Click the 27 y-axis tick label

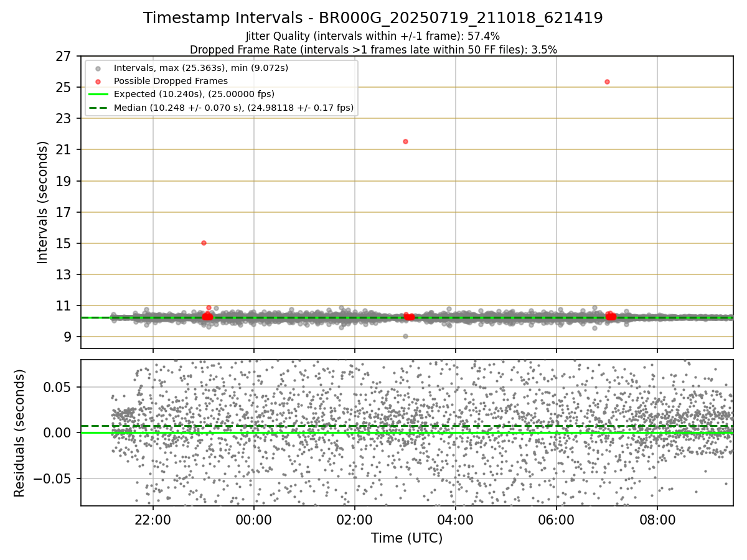click(x=64, y=56)
